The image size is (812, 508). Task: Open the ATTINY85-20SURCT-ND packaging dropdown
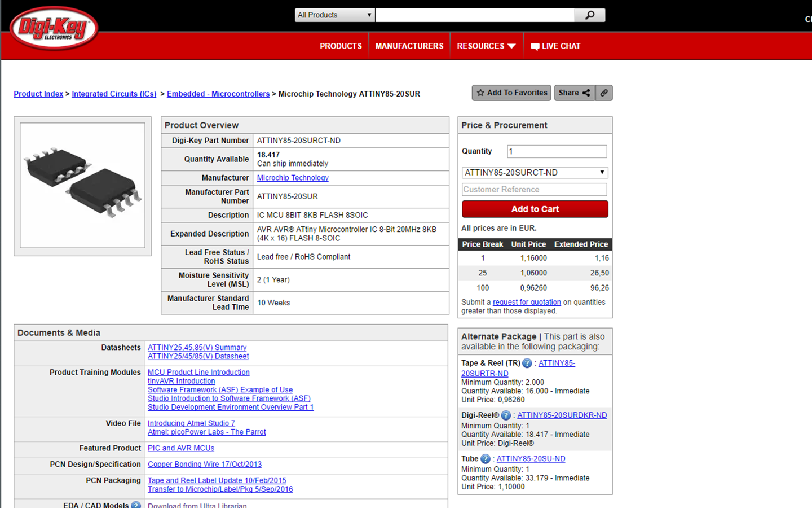coord(535,173)
